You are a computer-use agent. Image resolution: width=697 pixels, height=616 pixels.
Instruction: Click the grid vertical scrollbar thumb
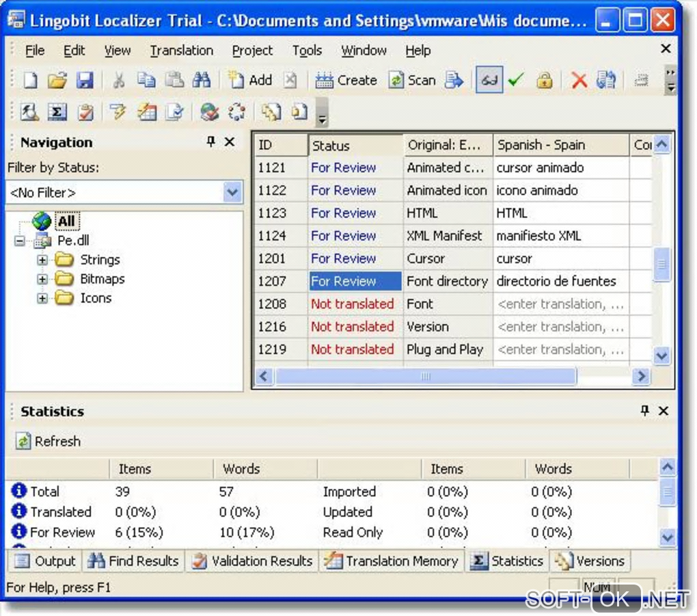click(x=662, y=264)
